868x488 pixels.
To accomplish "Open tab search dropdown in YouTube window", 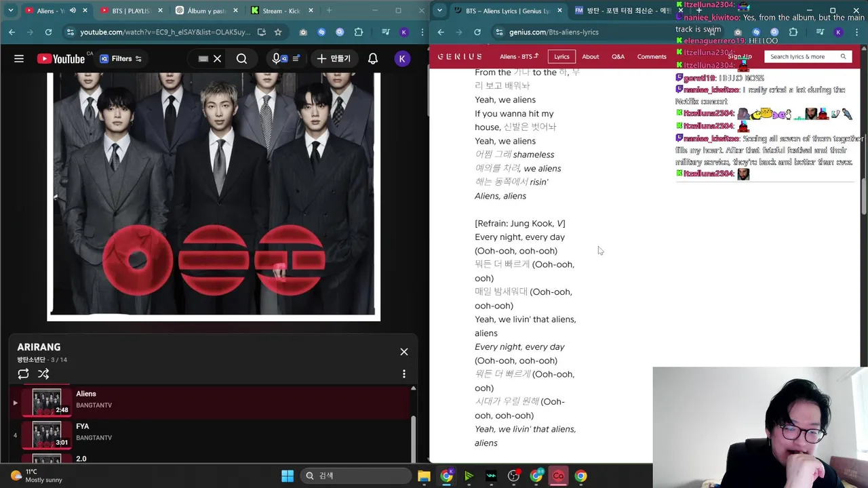I will click(x=10, y=11).
